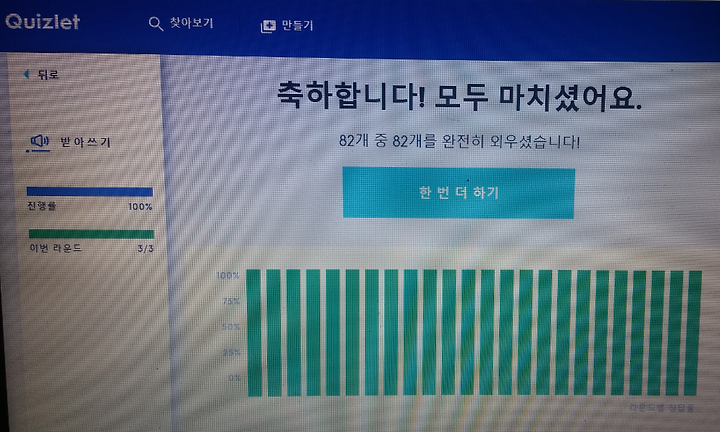Open 찾아보기 search menu
The height and width of the screenshot is (432, 720).
(191, 23)
